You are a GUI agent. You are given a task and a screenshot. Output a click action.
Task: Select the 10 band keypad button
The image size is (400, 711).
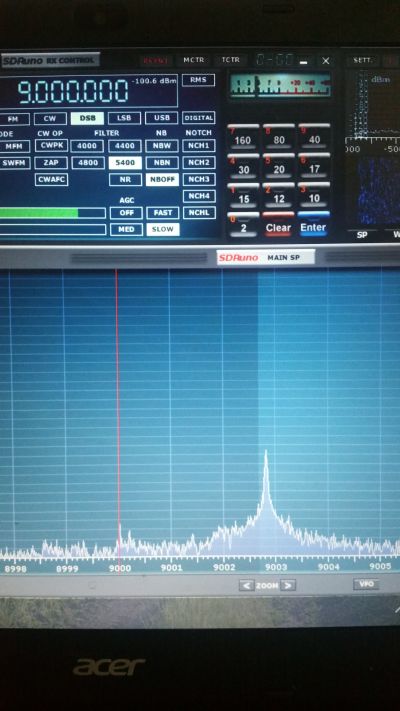pos(314,195)
